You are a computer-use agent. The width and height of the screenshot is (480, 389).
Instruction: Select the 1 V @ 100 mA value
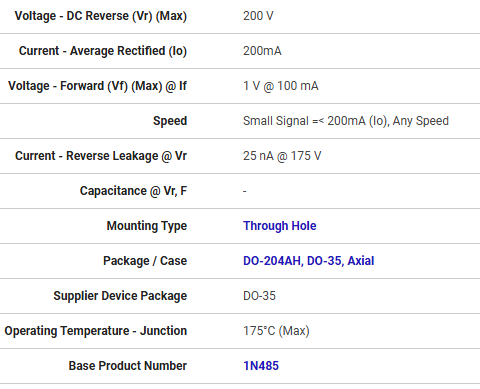280,86
